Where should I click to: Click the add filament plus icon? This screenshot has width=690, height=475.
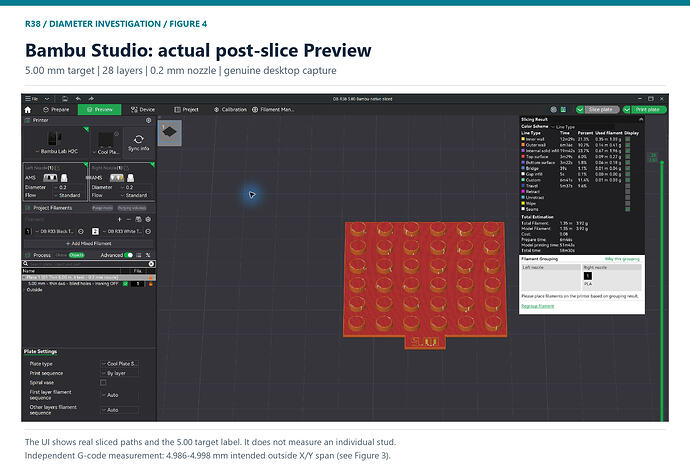coord(119,219)
